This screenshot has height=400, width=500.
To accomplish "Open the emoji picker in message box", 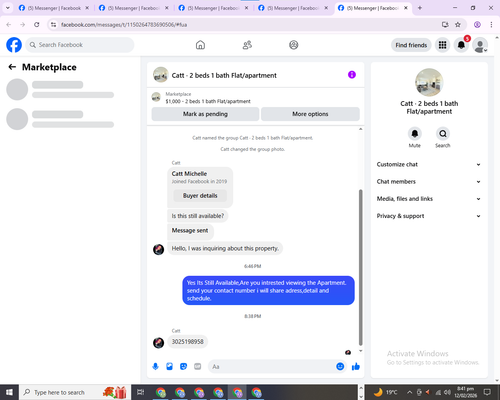I will coord(340,367).
